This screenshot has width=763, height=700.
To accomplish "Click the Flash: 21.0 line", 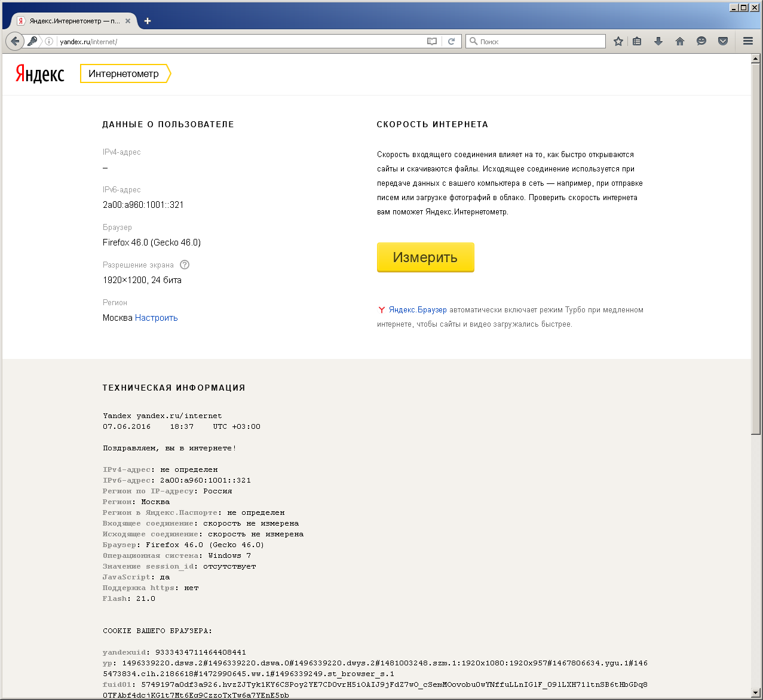I will point(128,598).
